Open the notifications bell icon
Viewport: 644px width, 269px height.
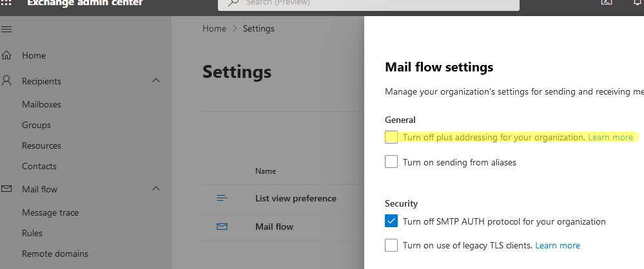pyautogui.click(x=638, y=2)
